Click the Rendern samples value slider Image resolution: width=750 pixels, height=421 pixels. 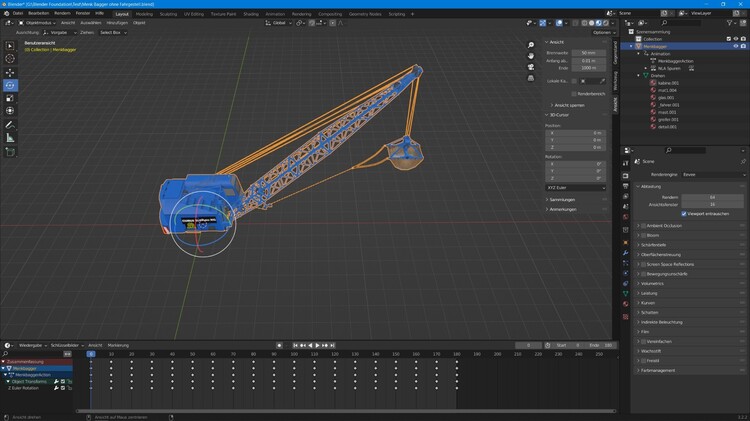click(712, 197)
